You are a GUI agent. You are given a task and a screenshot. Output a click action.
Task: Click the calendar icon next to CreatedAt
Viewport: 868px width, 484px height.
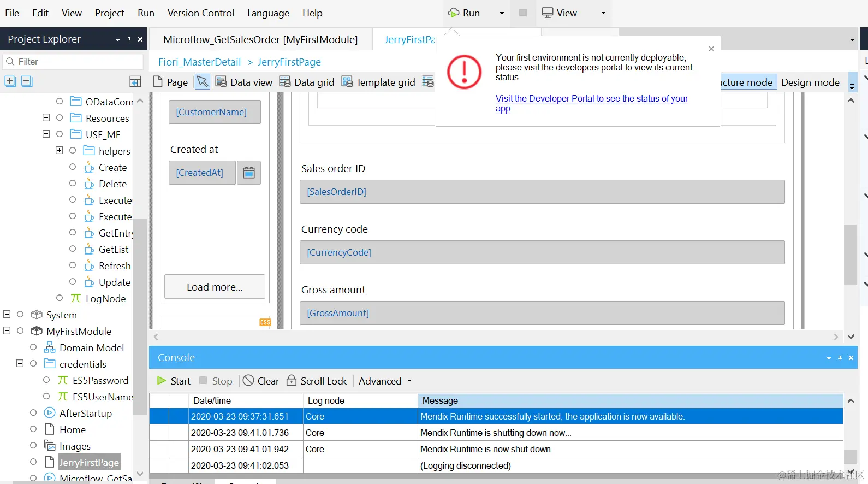[249, 173]
